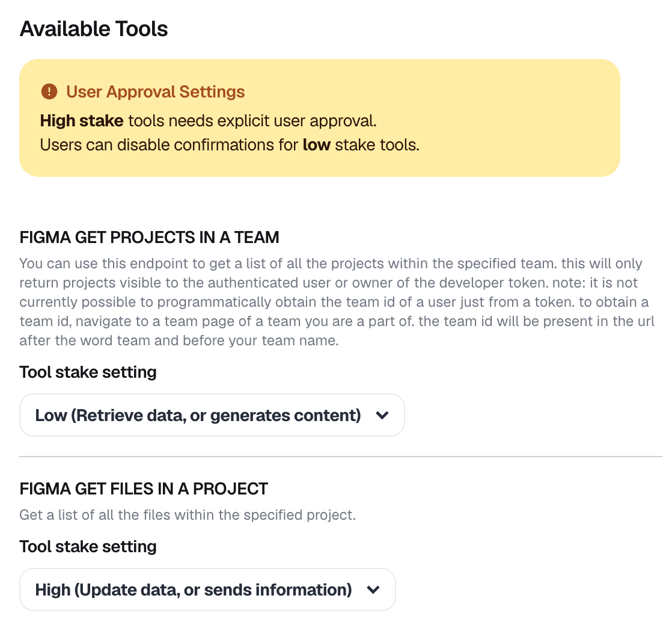Click the bold "High stake" text in the banner
Screen dimensions: 672x628
pos(82,121)
